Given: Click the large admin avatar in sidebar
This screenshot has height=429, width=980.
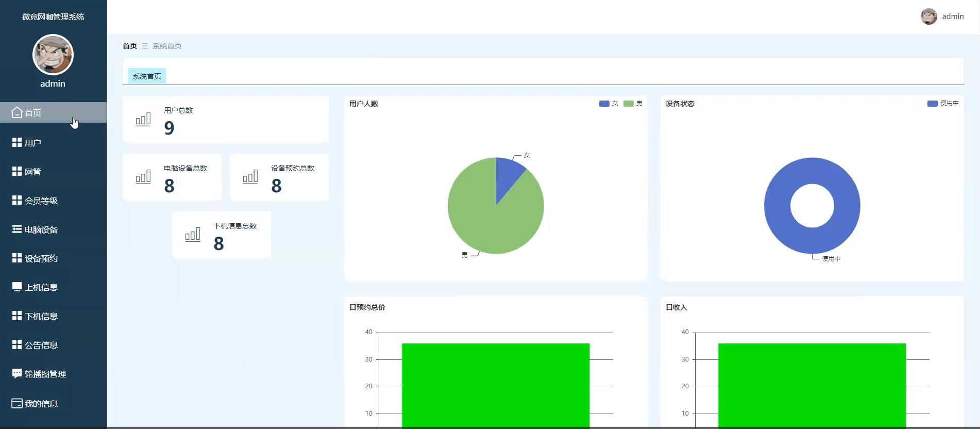Looking at the screenshot, I should 53,55.
